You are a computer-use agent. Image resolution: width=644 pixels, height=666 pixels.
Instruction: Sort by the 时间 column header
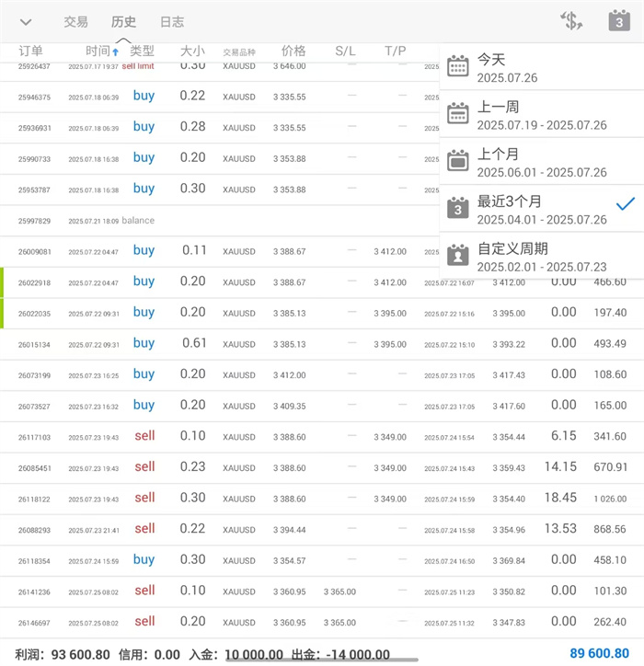(98, 51)
